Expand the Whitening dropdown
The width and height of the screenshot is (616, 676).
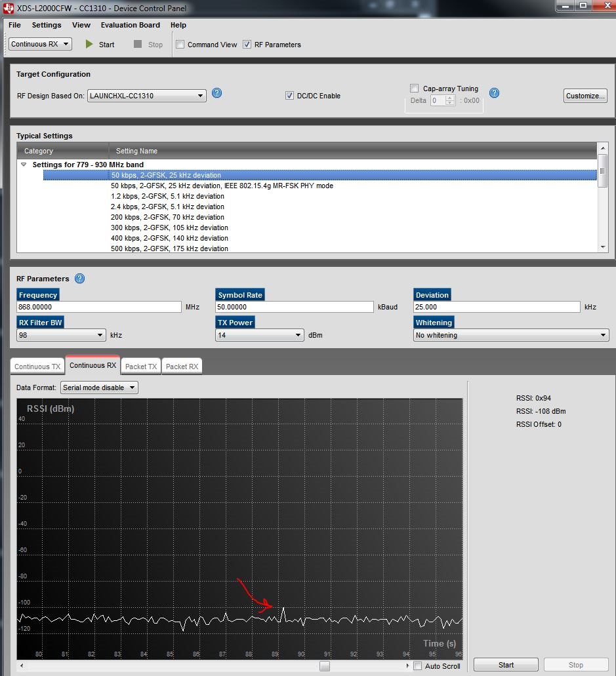pos(511,335)
